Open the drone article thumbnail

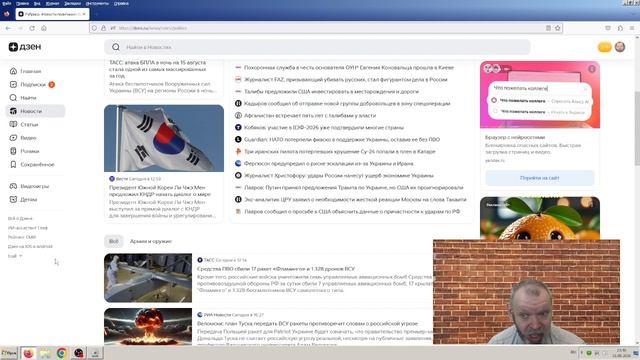(x=148, y=278)
